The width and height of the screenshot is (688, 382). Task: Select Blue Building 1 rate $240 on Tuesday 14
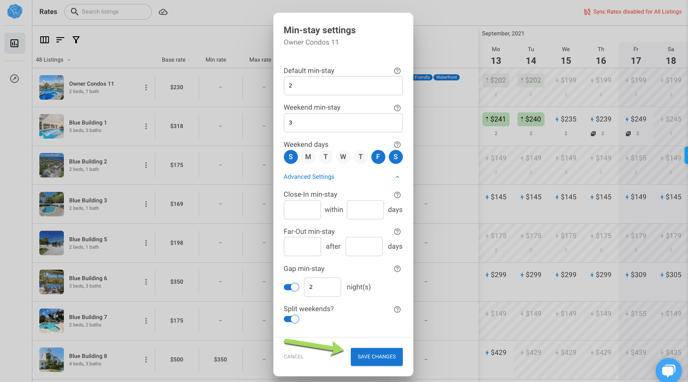click(531, 119)
